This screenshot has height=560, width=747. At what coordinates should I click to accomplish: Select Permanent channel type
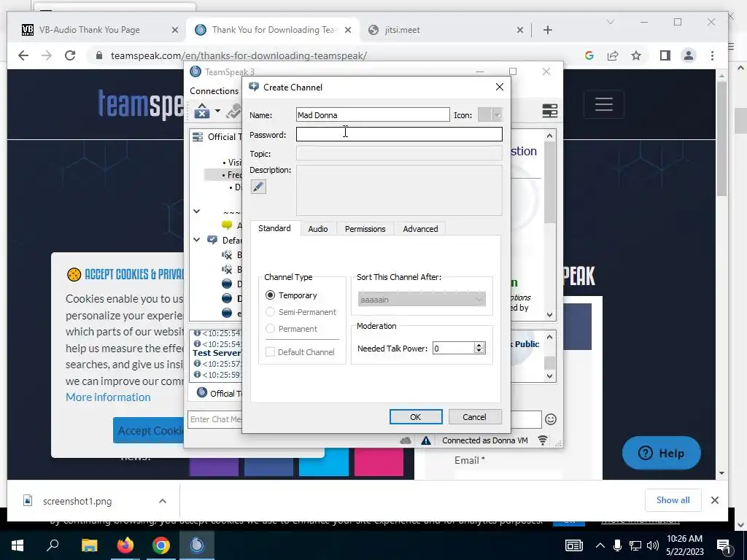[291, 329]
